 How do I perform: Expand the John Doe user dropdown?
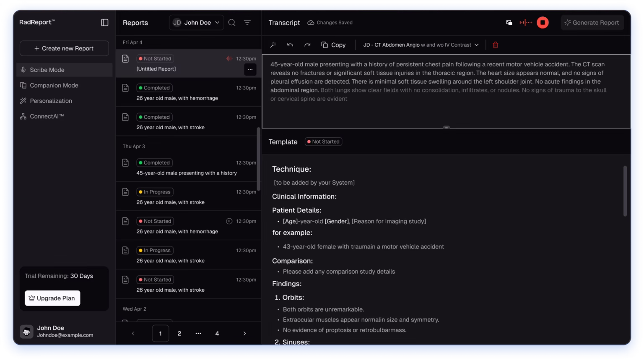coord(196,23)
